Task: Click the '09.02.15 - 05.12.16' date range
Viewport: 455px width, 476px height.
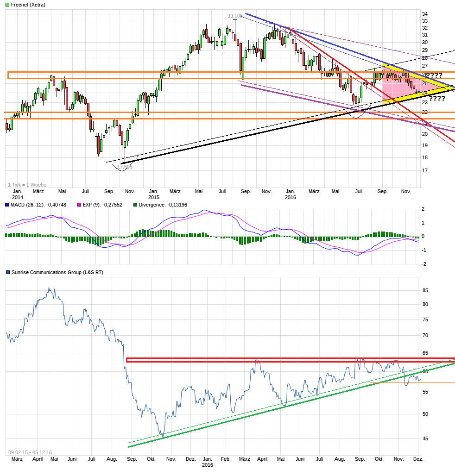Action: (x=30, y=452)
